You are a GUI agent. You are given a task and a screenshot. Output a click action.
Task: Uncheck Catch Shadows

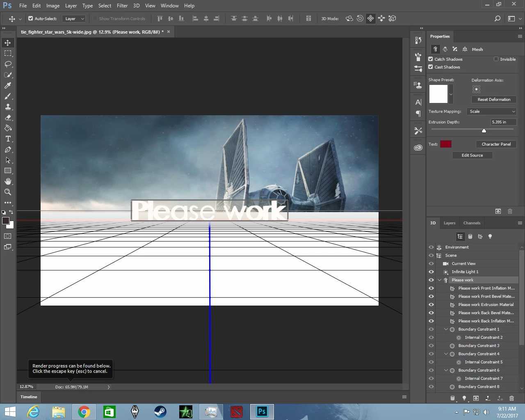tap(431, 59)
